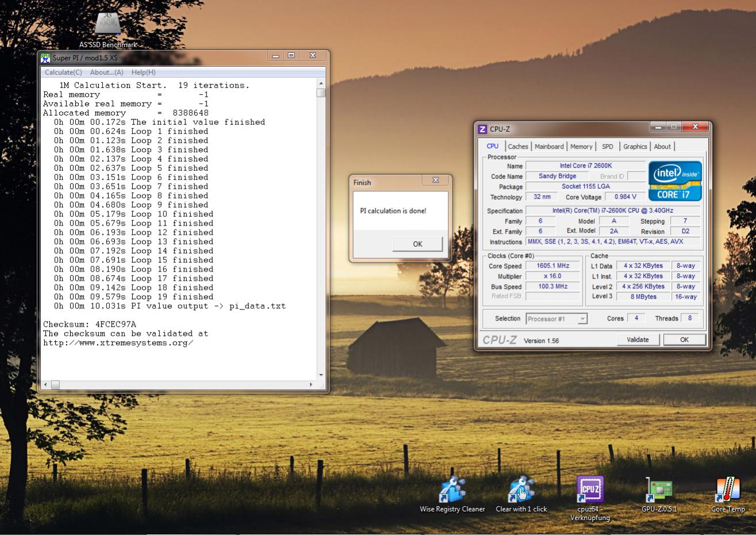Viewport: 756px width, 535px height.
Task: Switch to About tab in CPU-Z
Action: pyautogui.click(x=662, y=147)
